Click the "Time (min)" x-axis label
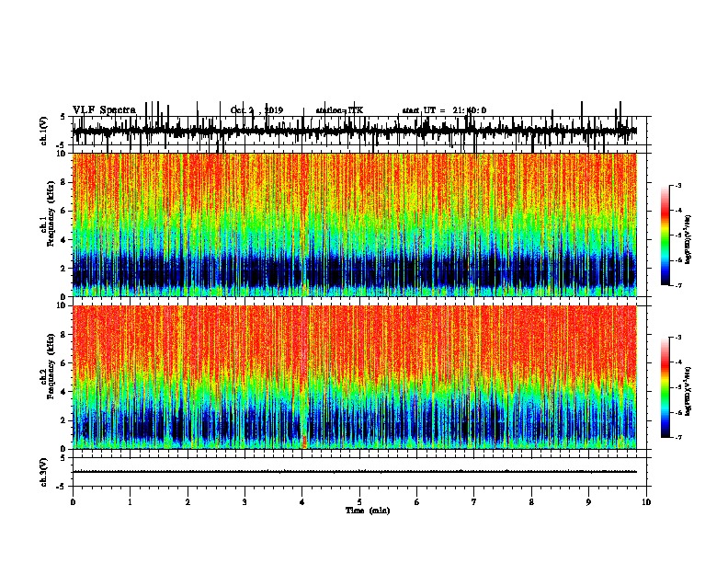 (368, 511)
